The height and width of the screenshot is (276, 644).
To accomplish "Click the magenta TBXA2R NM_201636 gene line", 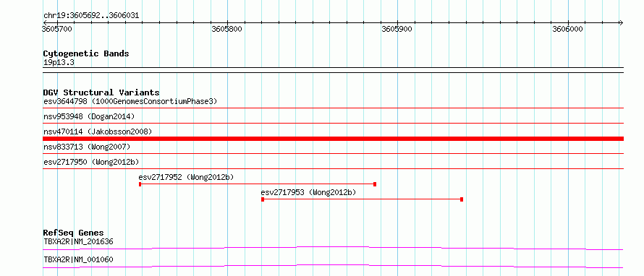I will 334,248.
